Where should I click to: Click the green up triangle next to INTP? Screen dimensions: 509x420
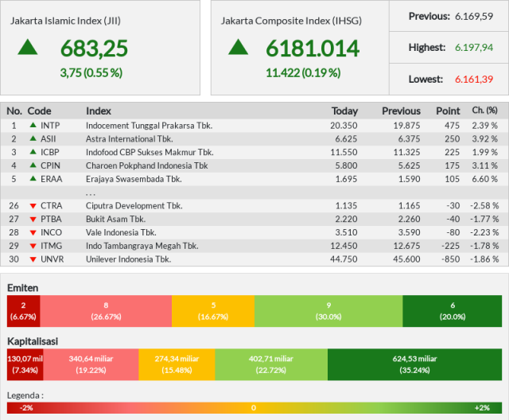(33, 125)
